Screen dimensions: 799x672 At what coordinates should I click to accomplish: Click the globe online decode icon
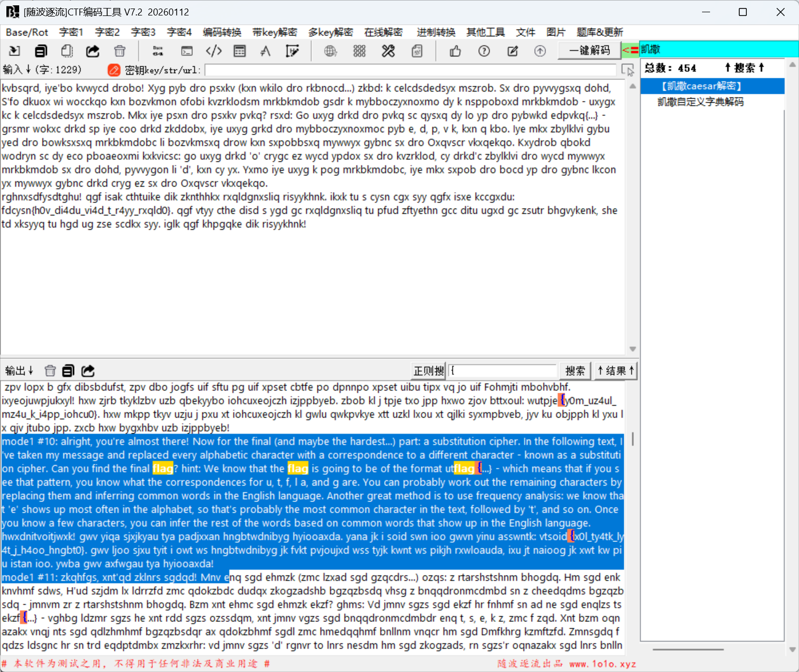(330, 51)
